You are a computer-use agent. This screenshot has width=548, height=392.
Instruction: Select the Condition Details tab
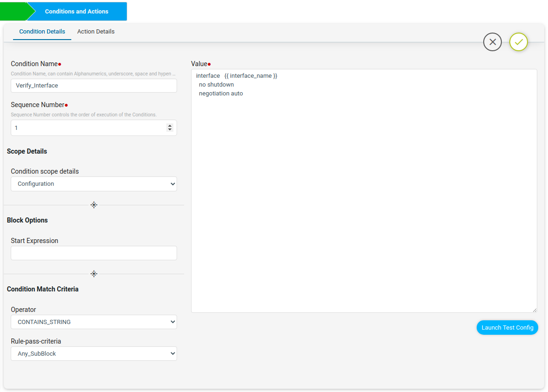42,31
